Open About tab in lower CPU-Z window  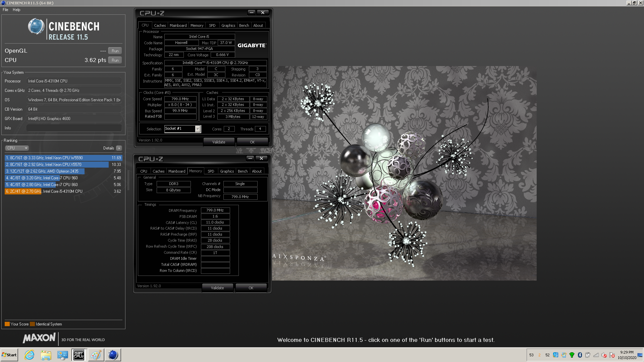(x=257, y=171)
